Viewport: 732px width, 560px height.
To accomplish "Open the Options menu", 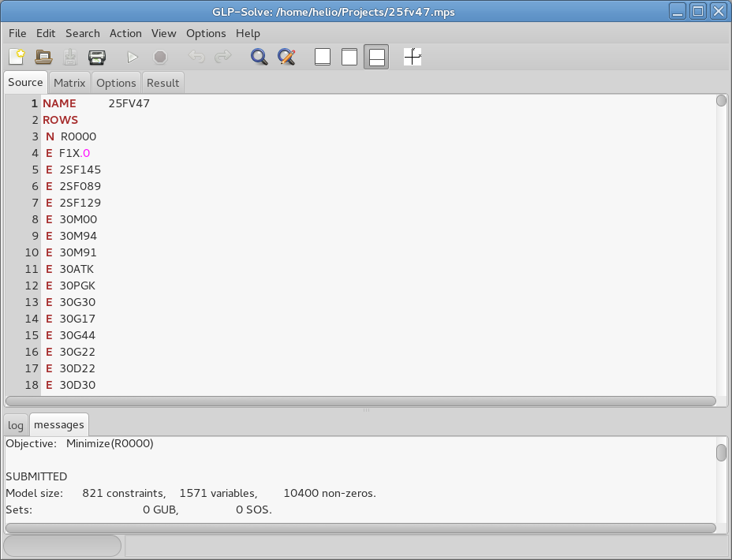I will coord(206,34).
